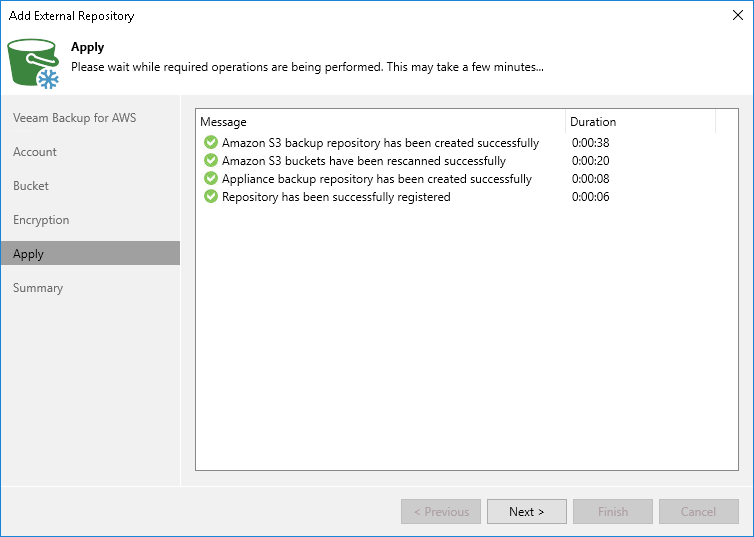754x537 pixels.
Task: Close the Add External Repository dialog
Action: [x=737, y=16]
